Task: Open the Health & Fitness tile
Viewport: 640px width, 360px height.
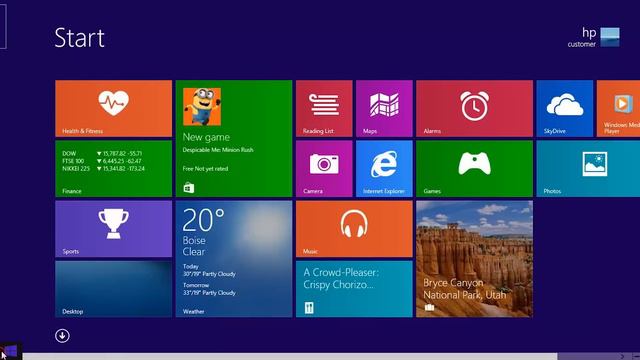Action: tap(113, 108)
